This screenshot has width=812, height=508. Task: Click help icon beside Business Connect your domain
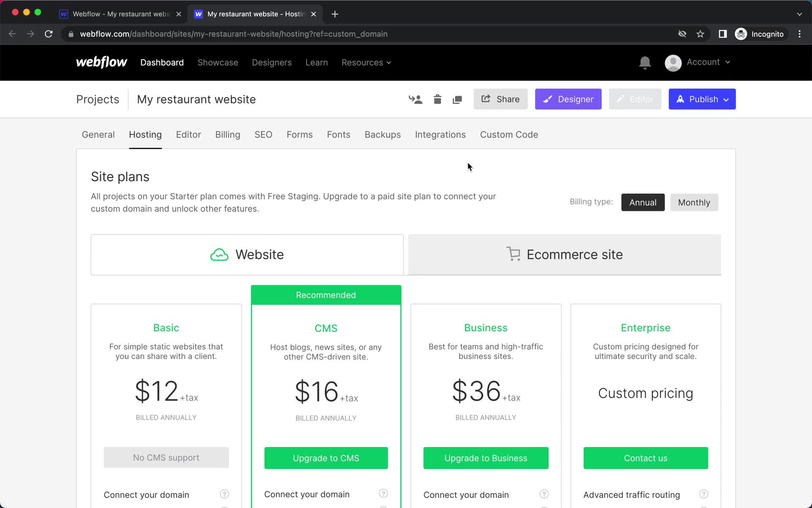coord(544,494)
